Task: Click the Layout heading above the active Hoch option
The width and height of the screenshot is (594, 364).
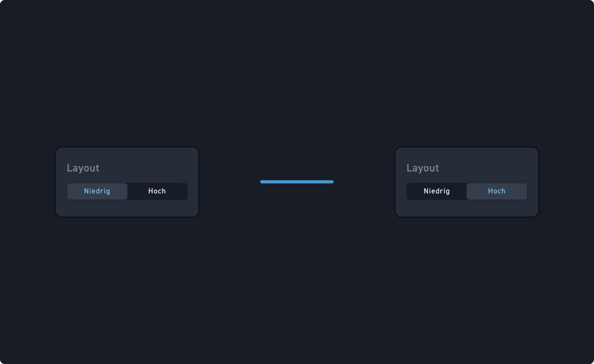Action: (423, 168)
